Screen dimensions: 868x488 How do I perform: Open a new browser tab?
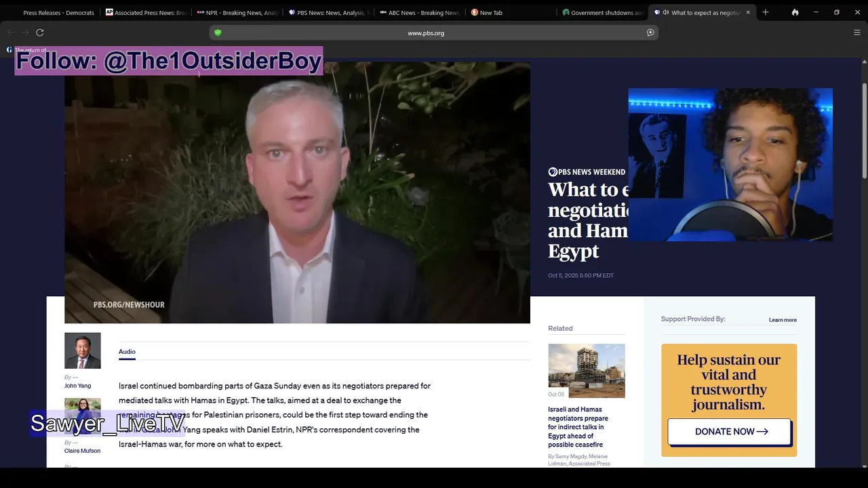pyautogui.click(x=766, y=12)
